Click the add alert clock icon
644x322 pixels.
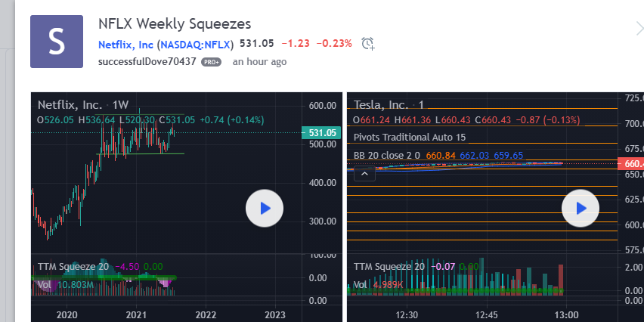click(x=368, y=44)
